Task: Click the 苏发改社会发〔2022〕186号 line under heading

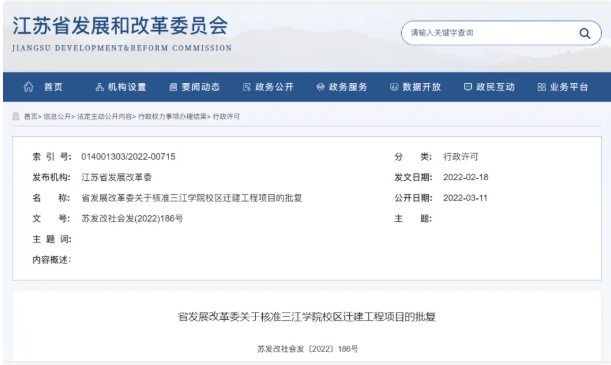Action: point(307,349)
